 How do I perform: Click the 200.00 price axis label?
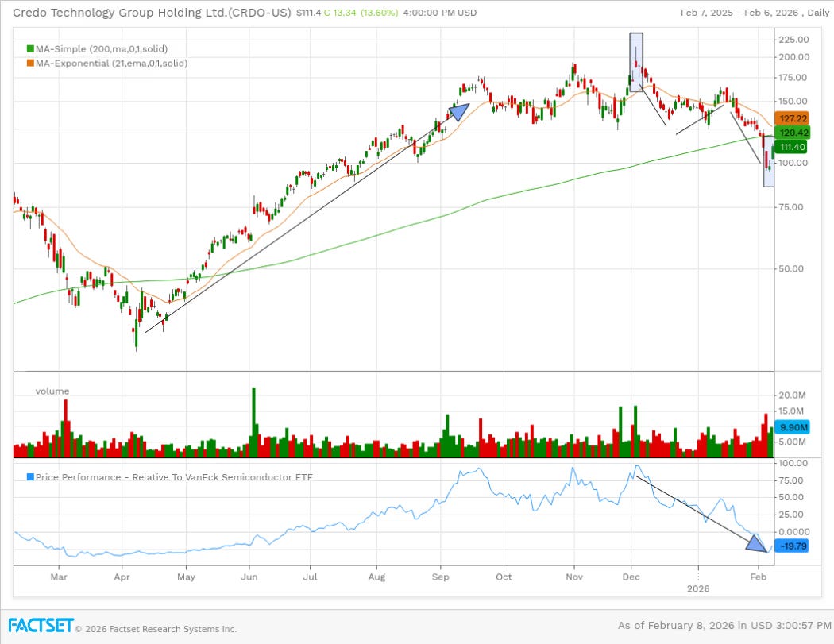(x=793, y=57)
